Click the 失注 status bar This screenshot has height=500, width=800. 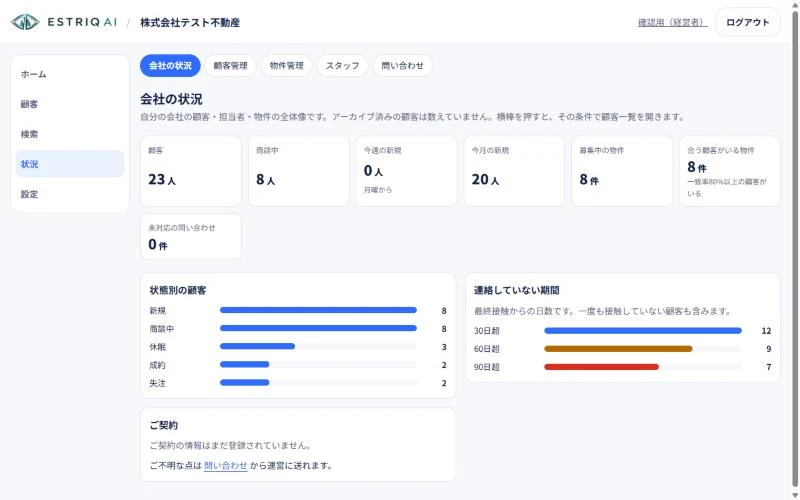[x=244, y=383]
